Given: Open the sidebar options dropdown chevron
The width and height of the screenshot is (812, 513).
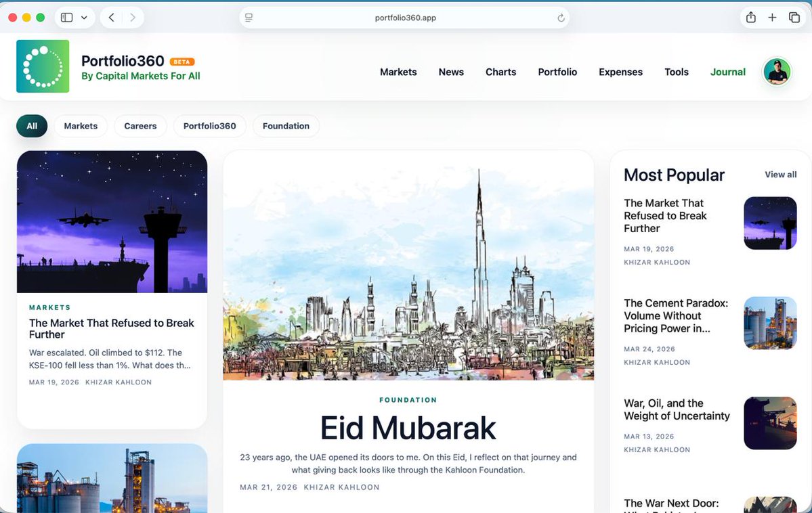Looking at the screenshot, I should coord(84,18).
